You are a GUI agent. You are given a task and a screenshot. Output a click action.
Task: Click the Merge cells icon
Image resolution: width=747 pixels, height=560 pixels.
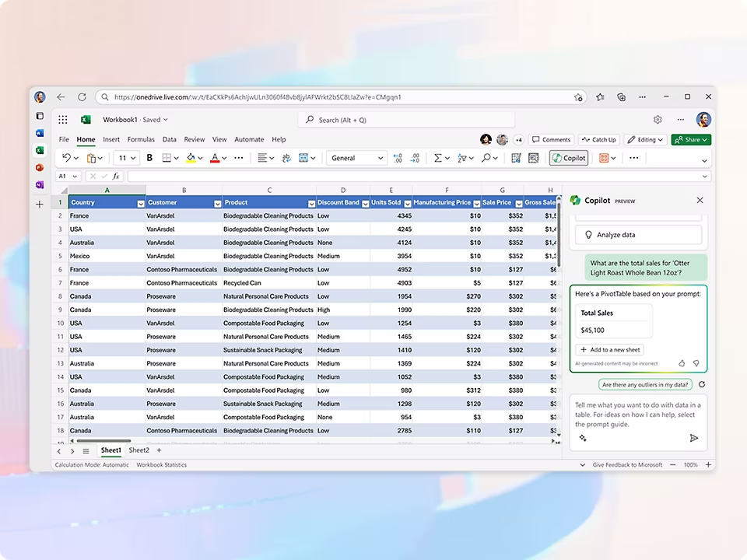coord(303,158)
